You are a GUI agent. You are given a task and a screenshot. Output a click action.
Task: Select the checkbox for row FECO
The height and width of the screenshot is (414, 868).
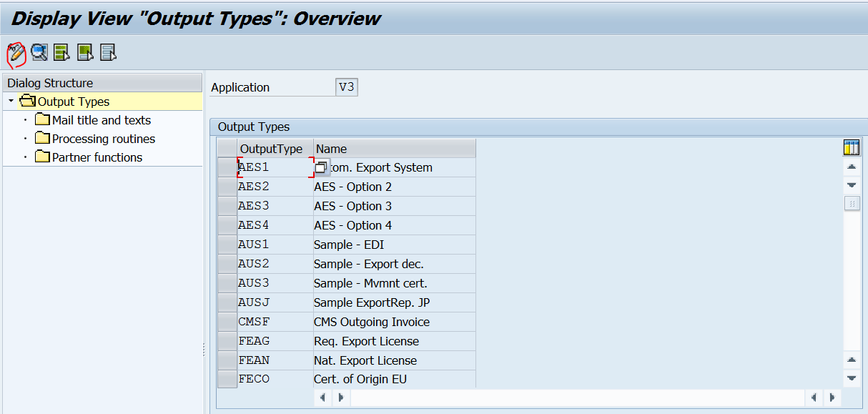pyautogui.click(x=227, y=378)
